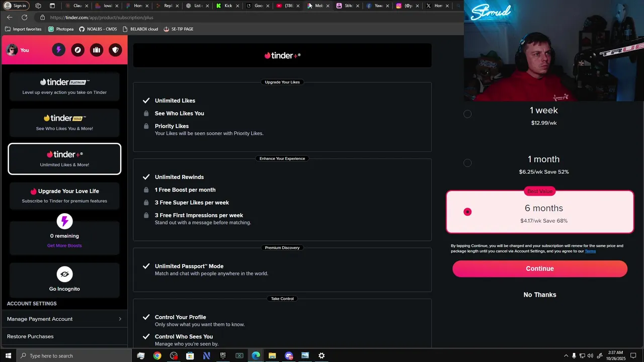Close the Kick browser tab
Screen dimensions: 644x362
pyautogui.click(x=237, y=6)
